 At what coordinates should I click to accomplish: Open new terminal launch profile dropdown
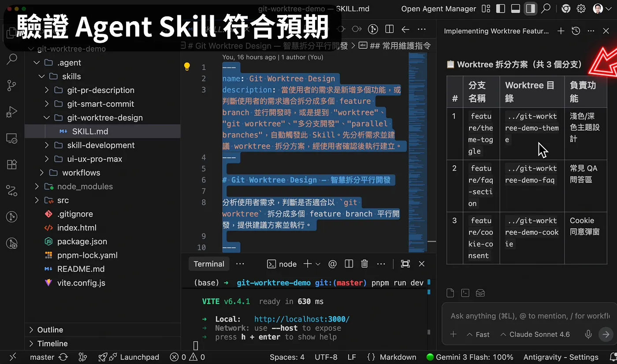[x=317, y=264]
